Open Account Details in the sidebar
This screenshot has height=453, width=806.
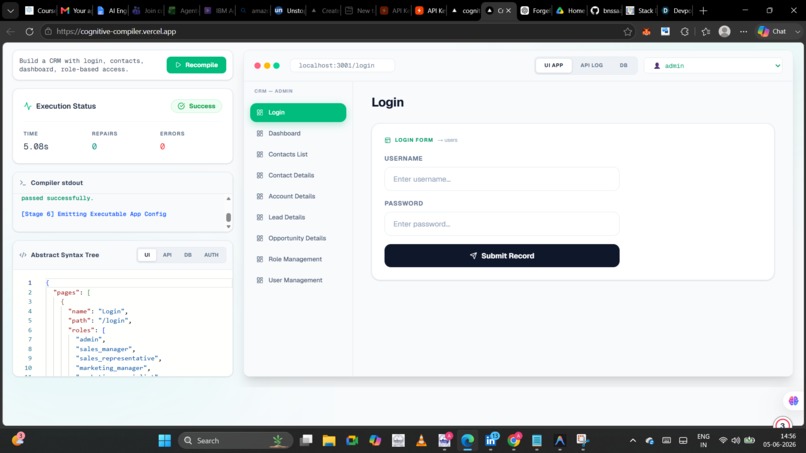pos(298,196)
